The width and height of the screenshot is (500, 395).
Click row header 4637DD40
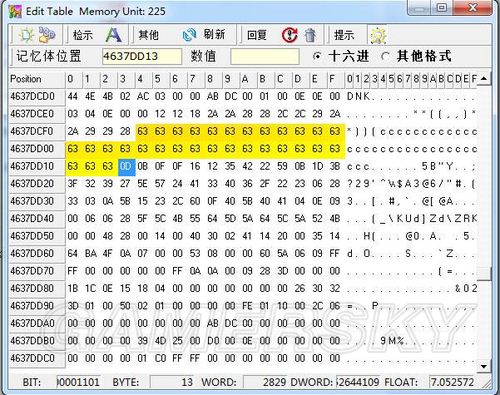[37, 219]
